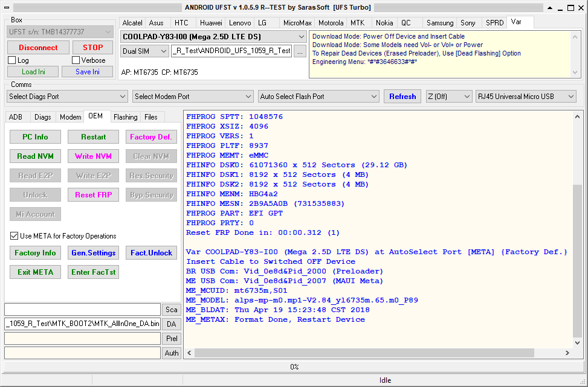Click the browse '...' button next to firmware path
588x387 pixels.
point(300,52)
